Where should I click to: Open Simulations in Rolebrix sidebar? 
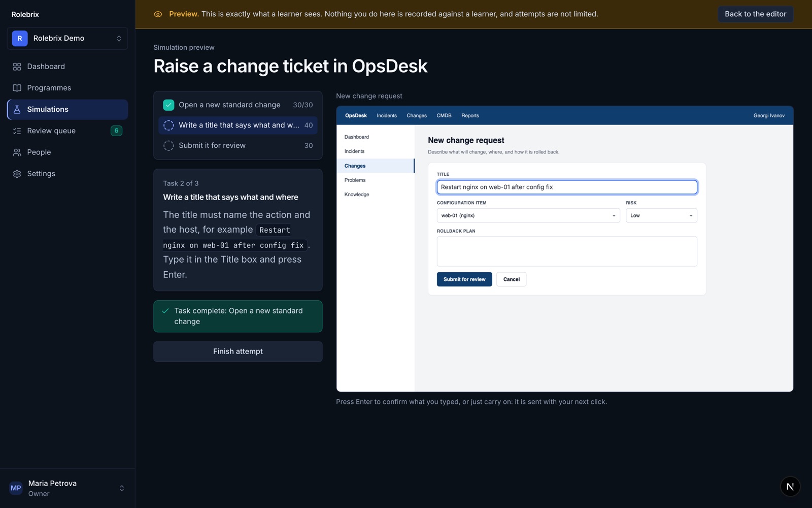[x=67, y=109]
